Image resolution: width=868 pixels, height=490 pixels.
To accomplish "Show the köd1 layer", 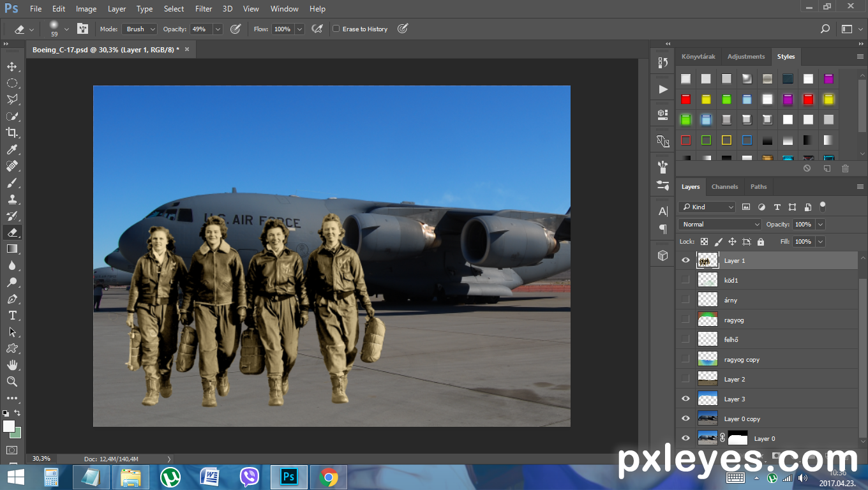I will click(685, 280).
